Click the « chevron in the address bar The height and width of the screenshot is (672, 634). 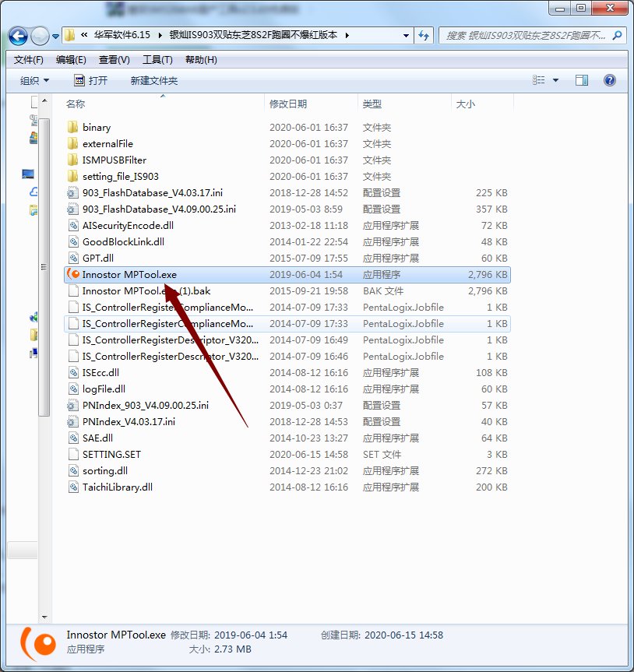(x=84, y=35)
